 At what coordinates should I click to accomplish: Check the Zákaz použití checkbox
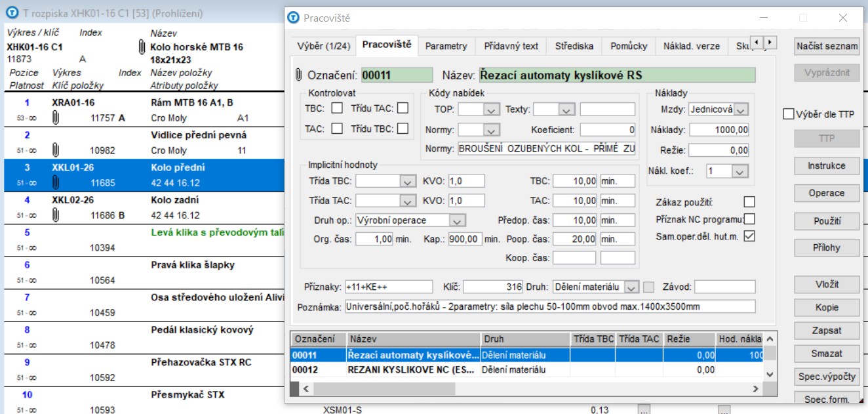pyautogui.click(x=749, y=201)
